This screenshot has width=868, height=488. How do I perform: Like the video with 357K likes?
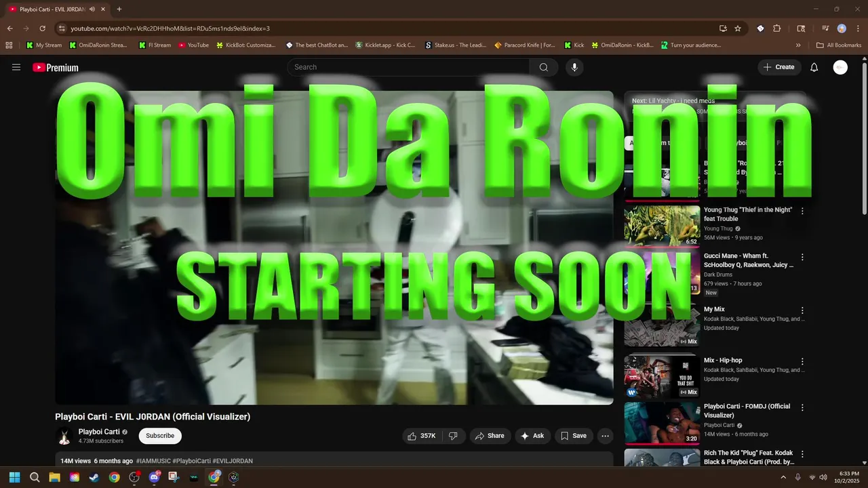(x=421, y=436)
